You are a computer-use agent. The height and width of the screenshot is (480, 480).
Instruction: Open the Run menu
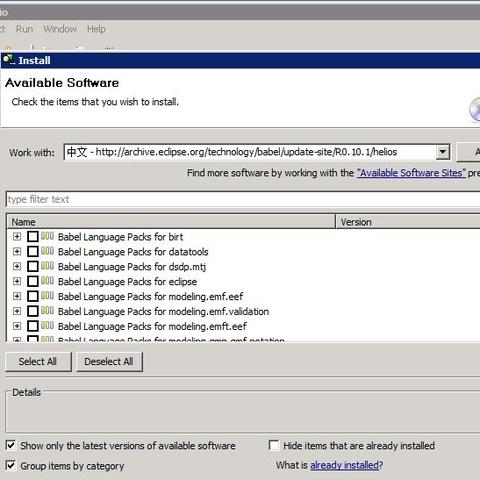point(24,29)
